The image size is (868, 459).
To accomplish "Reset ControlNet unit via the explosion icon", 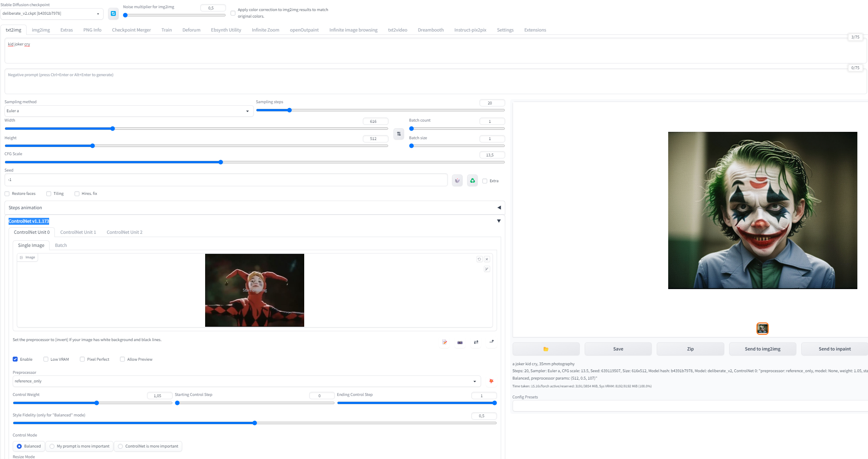I will 491,381.
